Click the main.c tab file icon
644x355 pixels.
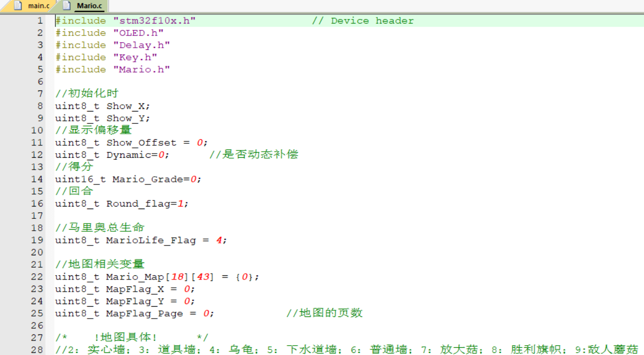pos(18,6)
